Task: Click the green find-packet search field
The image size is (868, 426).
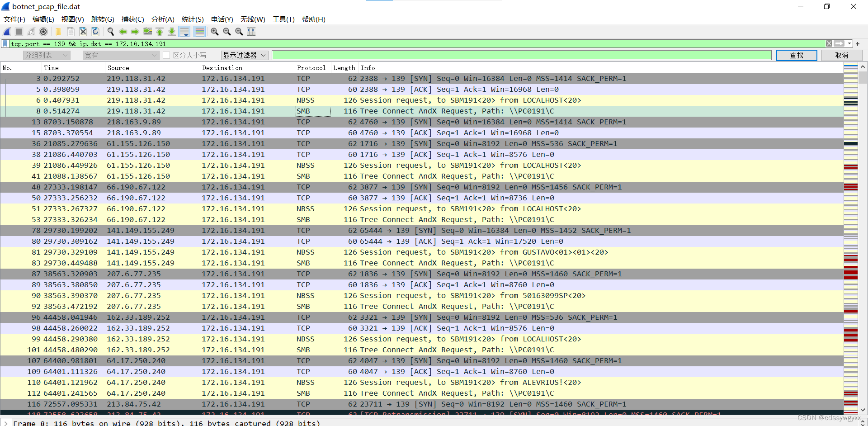Action: click(522, 55)
